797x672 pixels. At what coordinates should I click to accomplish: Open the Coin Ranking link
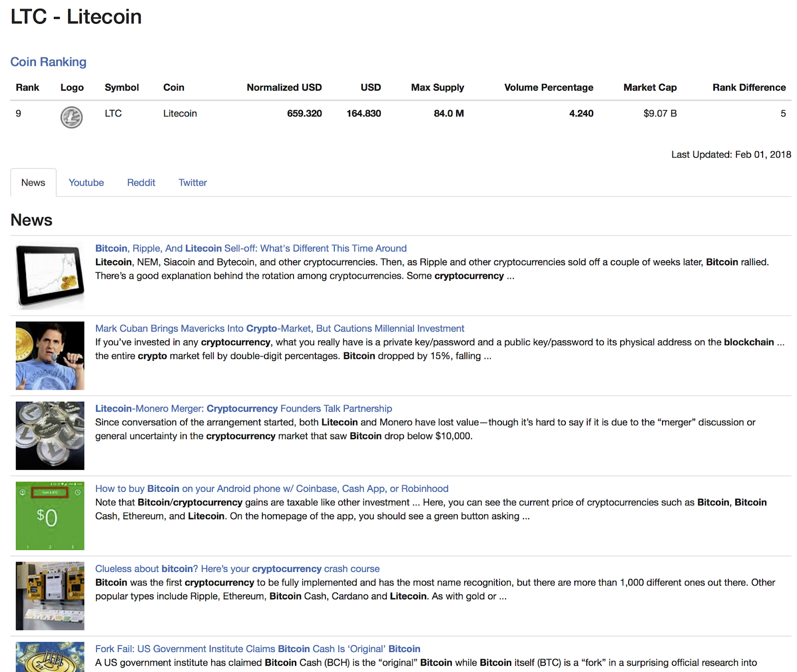tap(48, 62)
